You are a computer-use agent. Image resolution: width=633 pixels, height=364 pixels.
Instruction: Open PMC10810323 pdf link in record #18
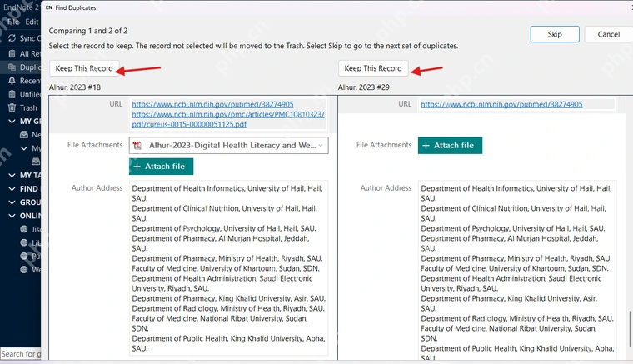tap(228, 119)
